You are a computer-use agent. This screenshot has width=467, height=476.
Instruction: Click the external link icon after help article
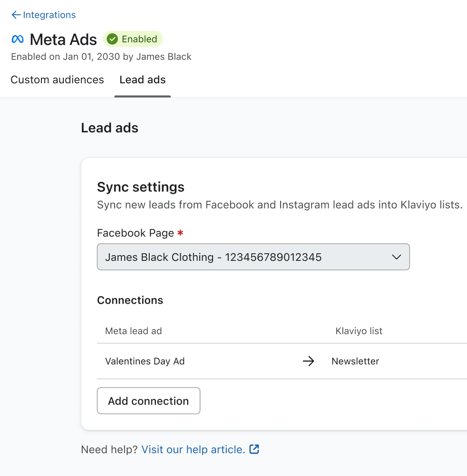(254, 449)
